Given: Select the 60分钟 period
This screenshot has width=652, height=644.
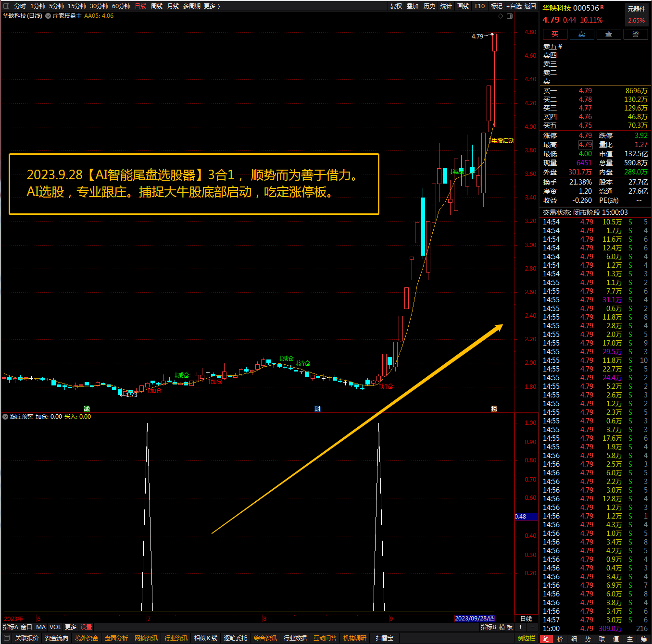Looking at the screenshot, I should (x=121, y=6).
